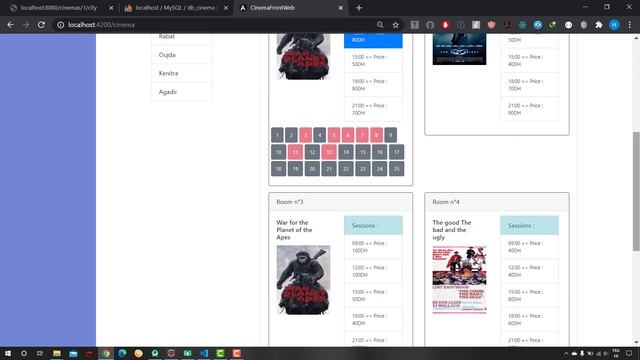This screenshot has height=360, width=640.
Task: Open Microsoft Edge from the taskbar
Action: 122,353
